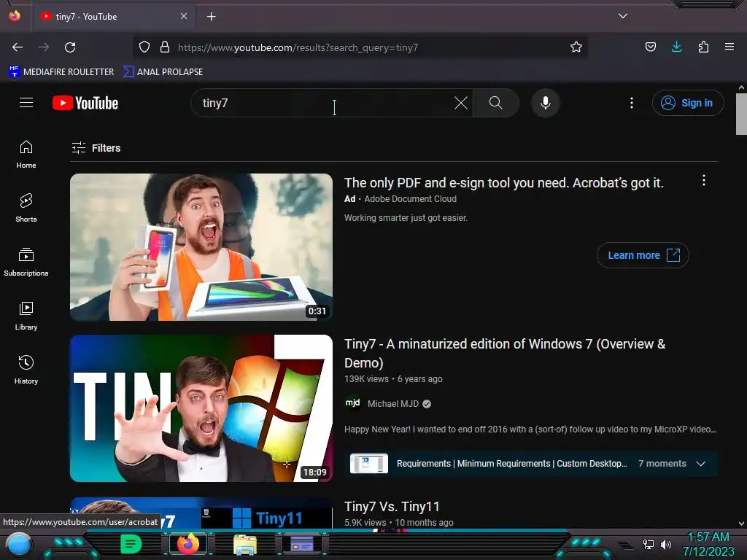Click the chapter preview thumbnail beside Requirements

[368, 464]
